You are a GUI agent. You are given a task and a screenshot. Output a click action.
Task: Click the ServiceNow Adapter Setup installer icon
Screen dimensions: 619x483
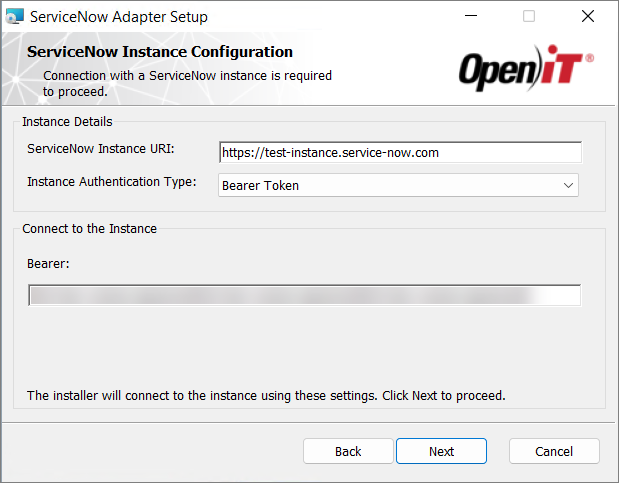click(15, 16)
